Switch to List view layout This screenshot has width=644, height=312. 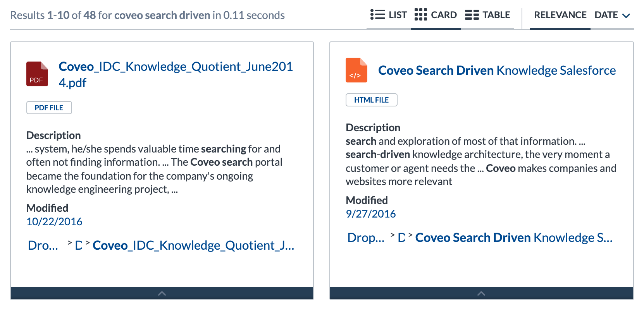point(388,15)
